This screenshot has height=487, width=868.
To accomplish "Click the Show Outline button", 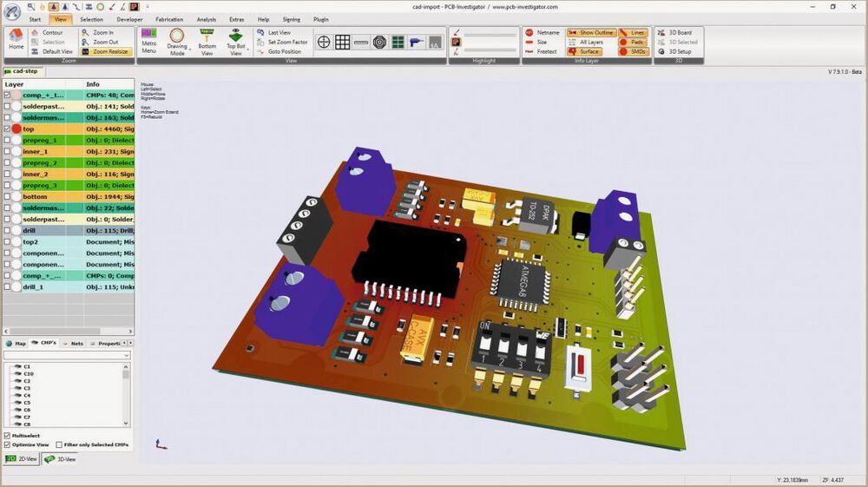I will (x=591, y=33).
